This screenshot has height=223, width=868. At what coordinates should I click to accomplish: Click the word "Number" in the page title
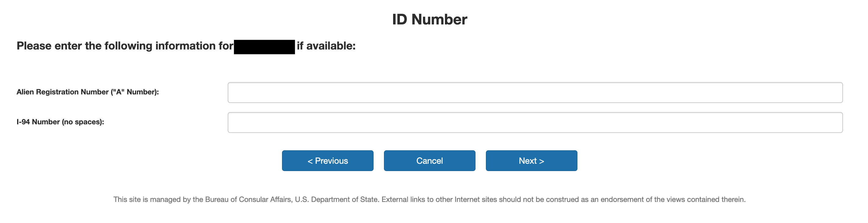(x=439, y=19)
